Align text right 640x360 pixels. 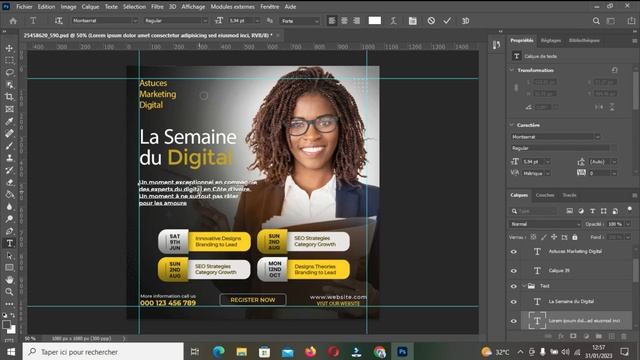tap(357, 21)
